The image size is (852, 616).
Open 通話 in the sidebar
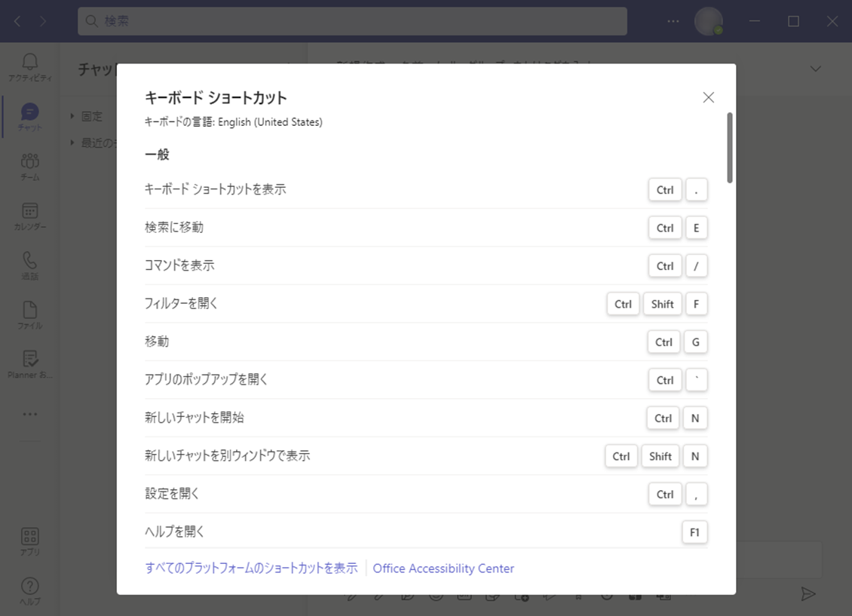click(x=30, y=265)
